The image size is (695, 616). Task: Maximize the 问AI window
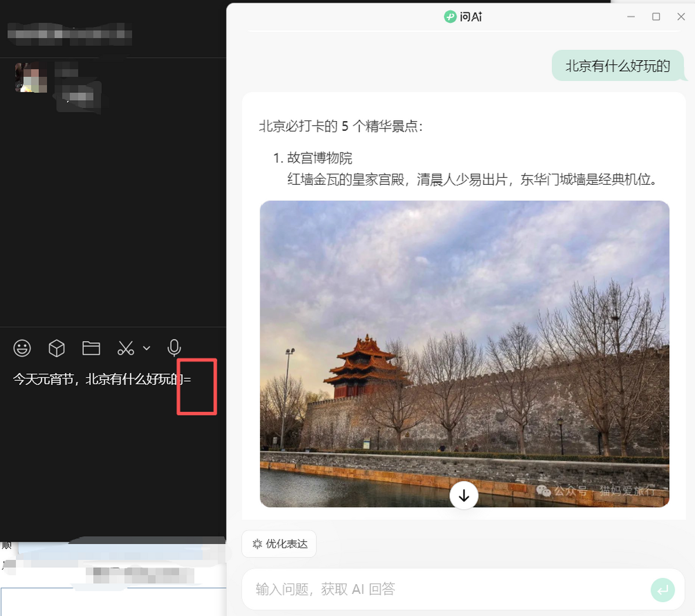tap(656, 17)
